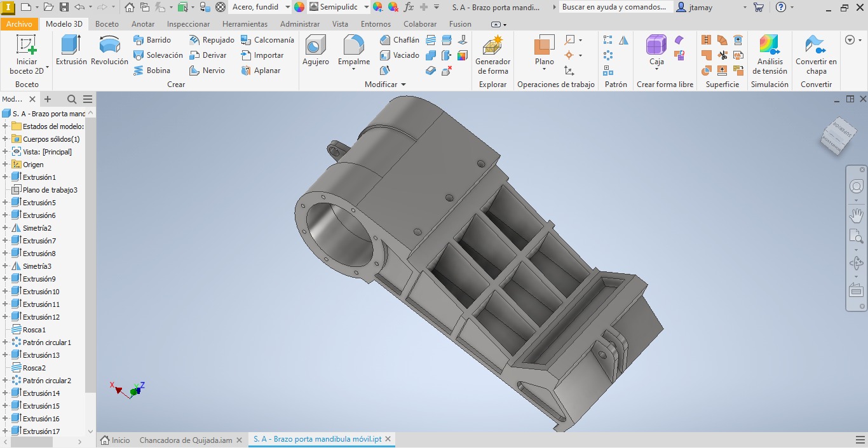Click the Calcomanía decal button
This screenshot has width=868, height=448.
(267, 40)
